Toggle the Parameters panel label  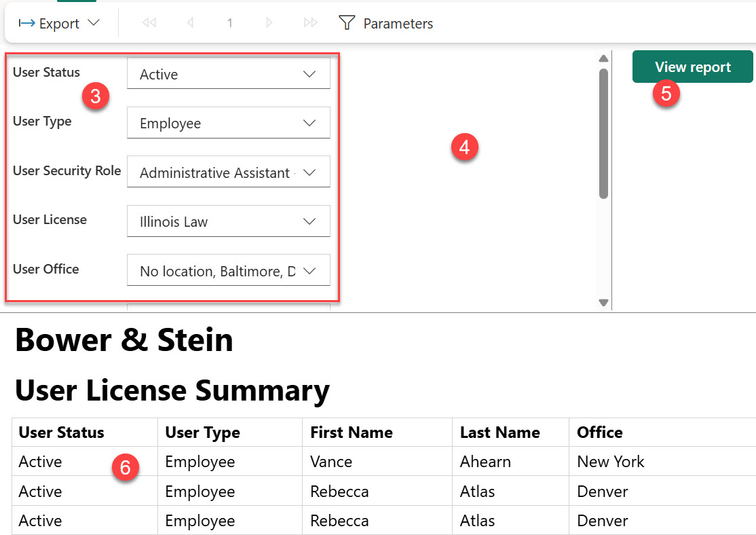(x=398, y=24)
